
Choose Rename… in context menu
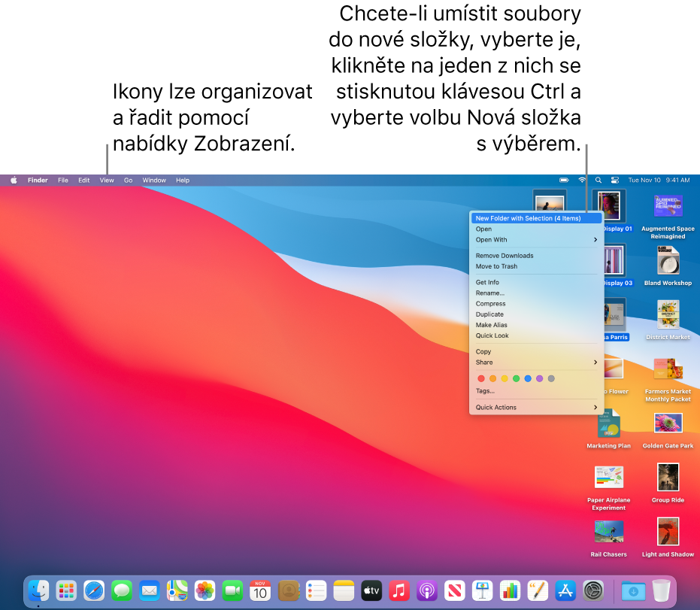537,293
